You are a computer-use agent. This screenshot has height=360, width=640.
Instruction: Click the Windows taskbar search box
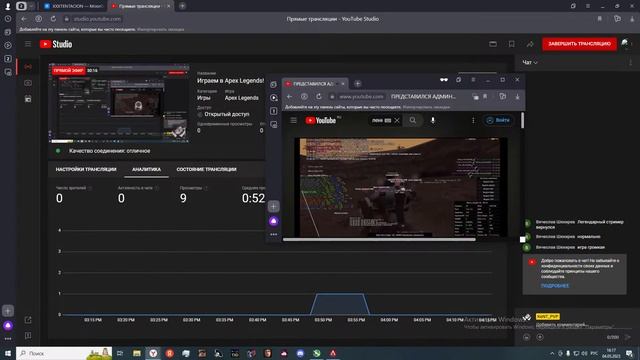point(64,353)
